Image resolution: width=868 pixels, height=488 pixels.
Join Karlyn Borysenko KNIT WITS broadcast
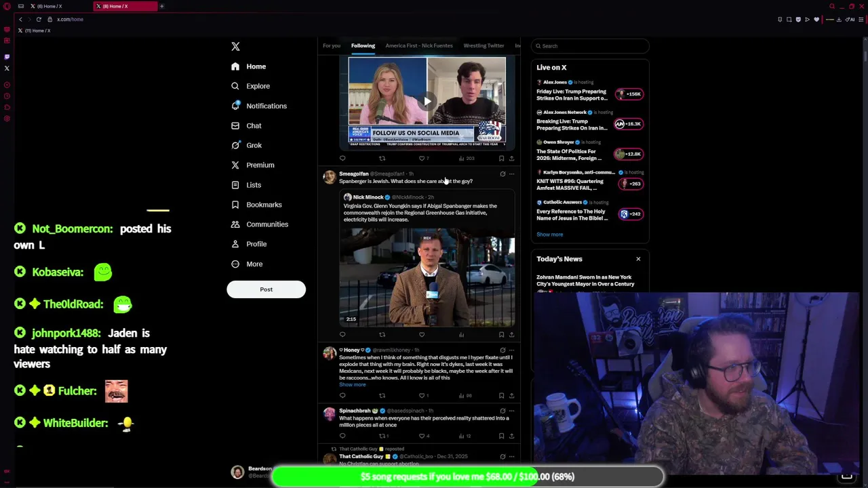coord(590,180)
